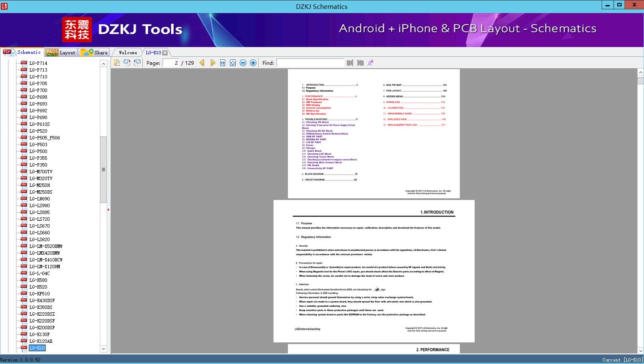Viewport: 644px width, 364px height.
Task: Click the page number input field
Action: 171,63
